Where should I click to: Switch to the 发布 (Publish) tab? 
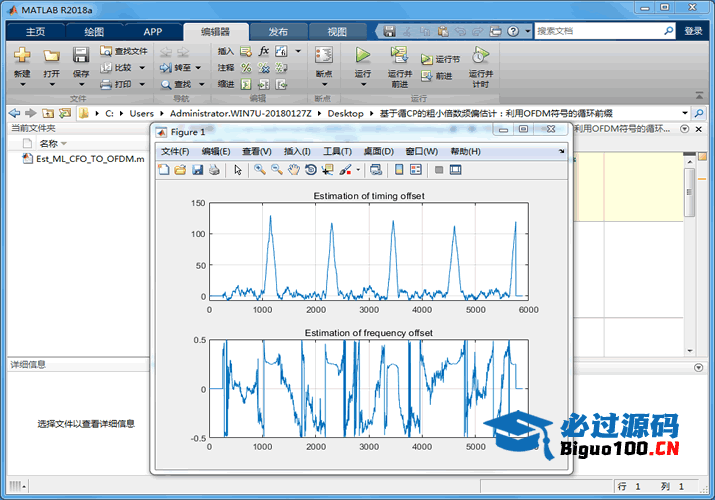(278, 31)
